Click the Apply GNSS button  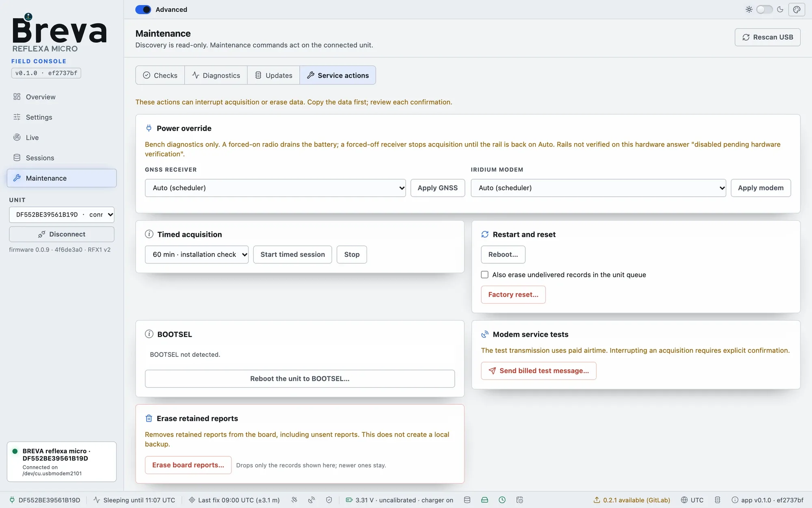point(438,188)
